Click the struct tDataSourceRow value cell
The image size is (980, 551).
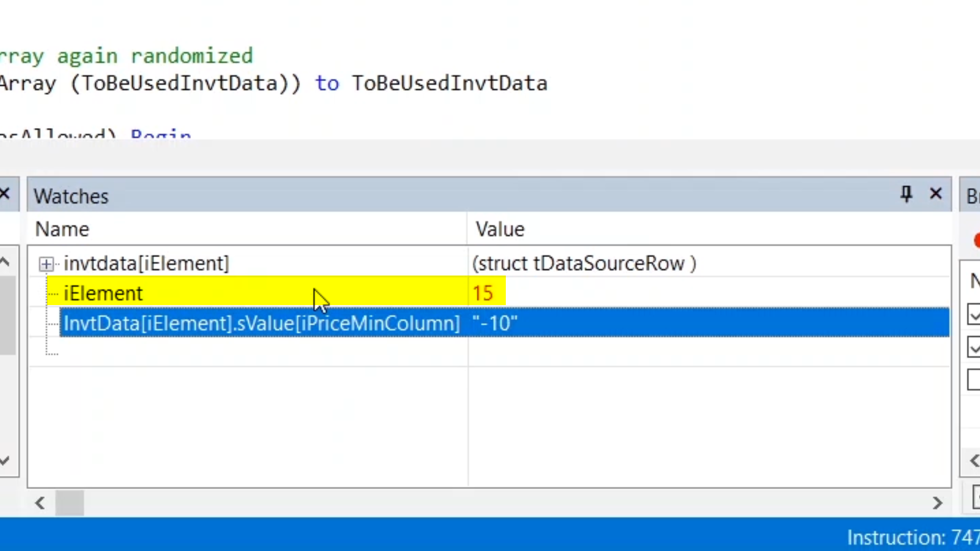(583, 264)
